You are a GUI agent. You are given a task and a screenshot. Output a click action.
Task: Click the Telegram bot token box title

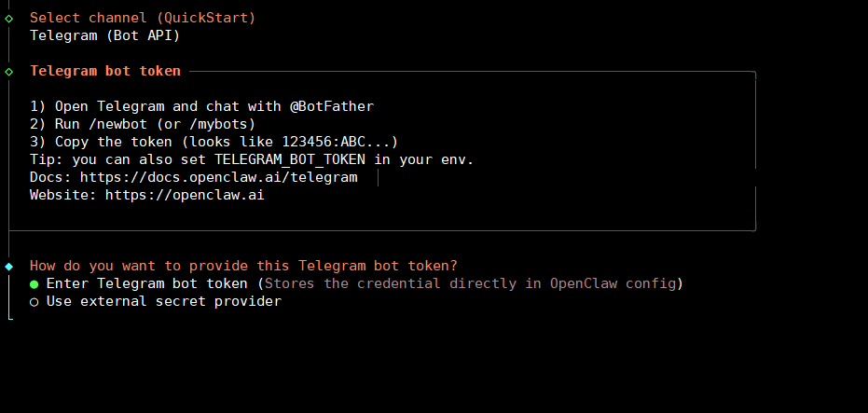click(x=105, y=71)
